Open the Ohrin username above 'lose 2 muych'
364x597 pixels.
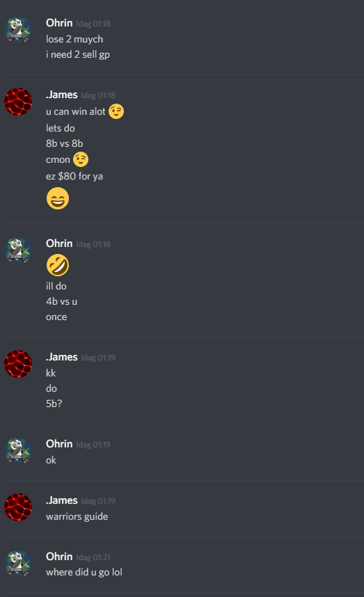(x=59, y=23)
